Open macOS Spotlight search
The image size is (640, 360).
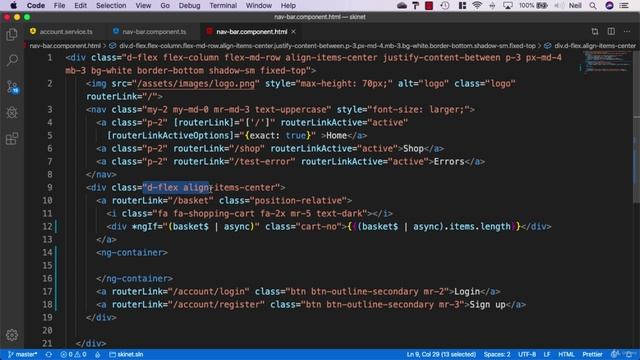pos(593,5)
